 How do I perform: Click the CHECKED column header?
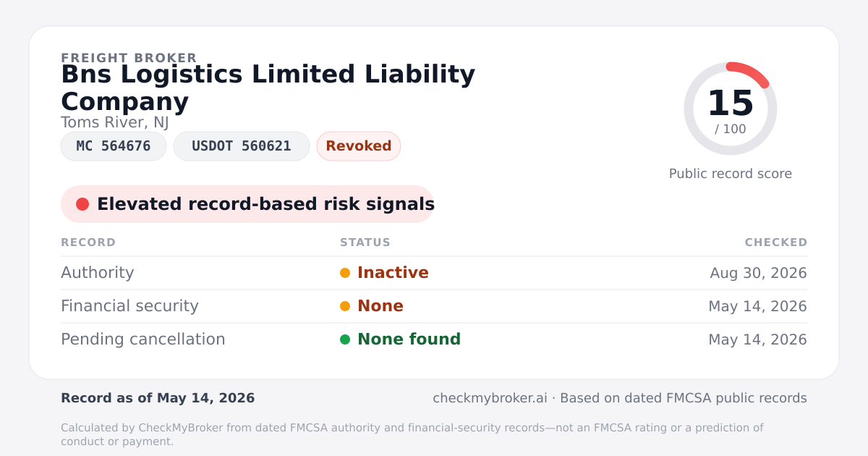[776, 242]
